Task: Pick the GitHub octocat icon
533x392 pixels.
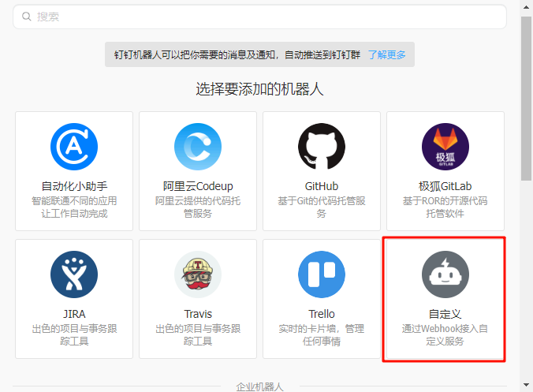Action: tap(322, 147)
